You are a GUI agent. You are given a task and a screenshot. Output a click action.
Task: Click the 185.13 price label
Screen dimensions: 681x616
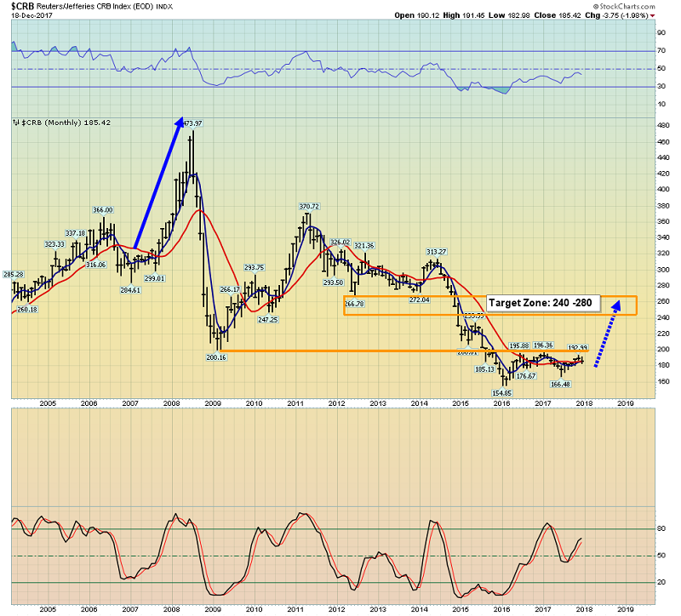[484, 369]
